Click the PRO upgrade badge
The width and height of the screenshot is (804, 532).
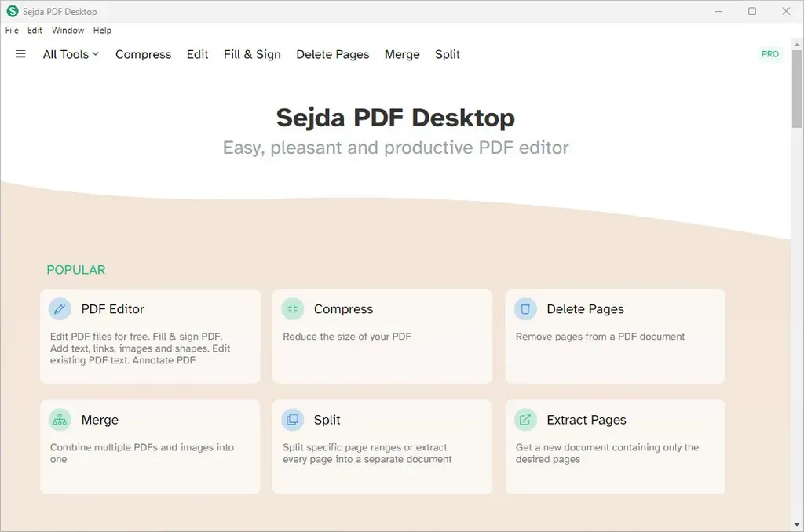coord(769,54)
